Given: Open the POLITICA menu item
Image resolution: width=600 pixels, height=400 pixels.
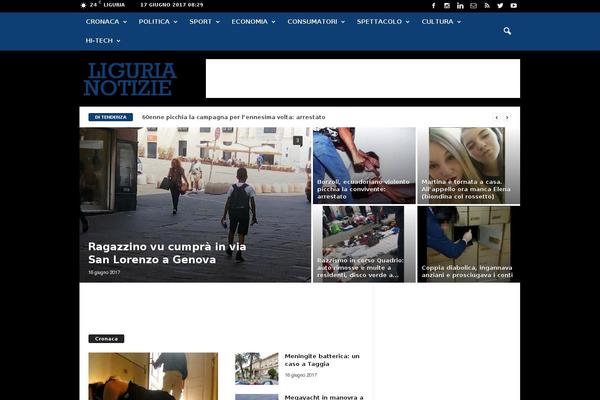Looking at the screenshot, I should click(154, 22).
